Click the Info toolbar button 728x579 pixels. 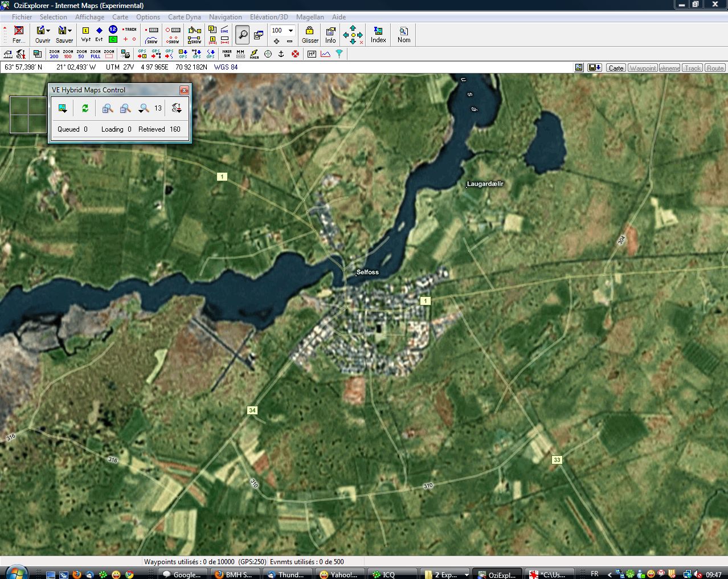pos(330,34)
